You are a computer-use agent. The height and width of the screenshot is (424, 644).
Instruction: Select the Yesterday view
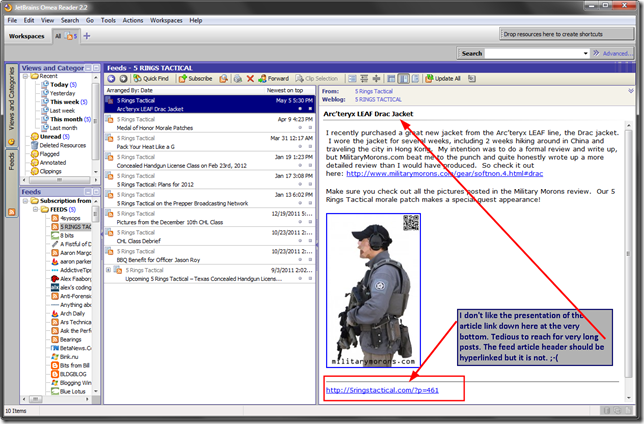(x=58, y=93)
